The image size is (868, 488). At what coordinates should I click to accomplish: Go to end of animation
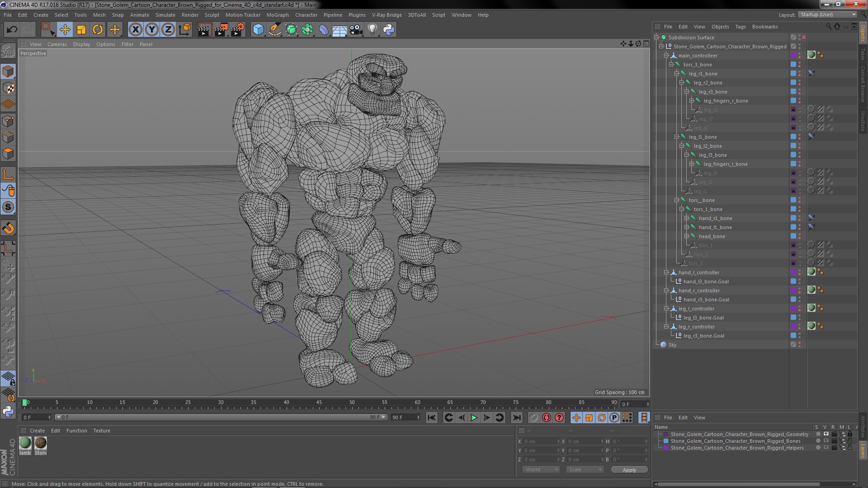(x=517, y=418)
